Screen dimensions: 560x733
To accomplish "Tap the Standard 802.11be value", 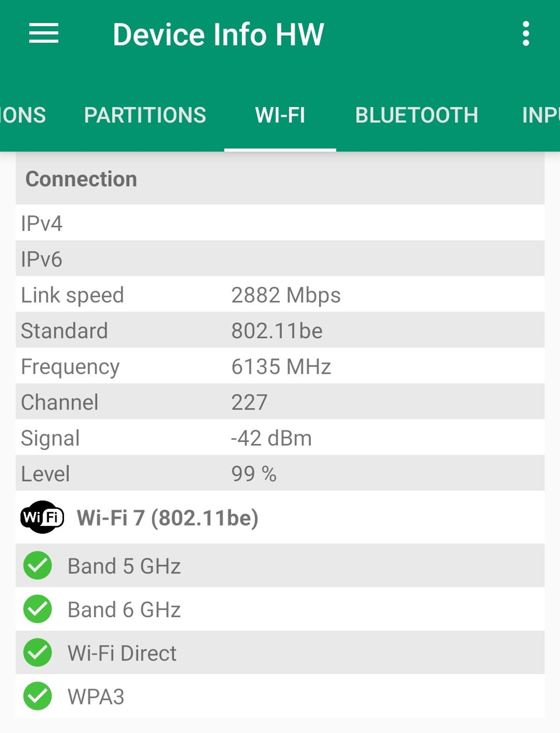I will point(277,331).
